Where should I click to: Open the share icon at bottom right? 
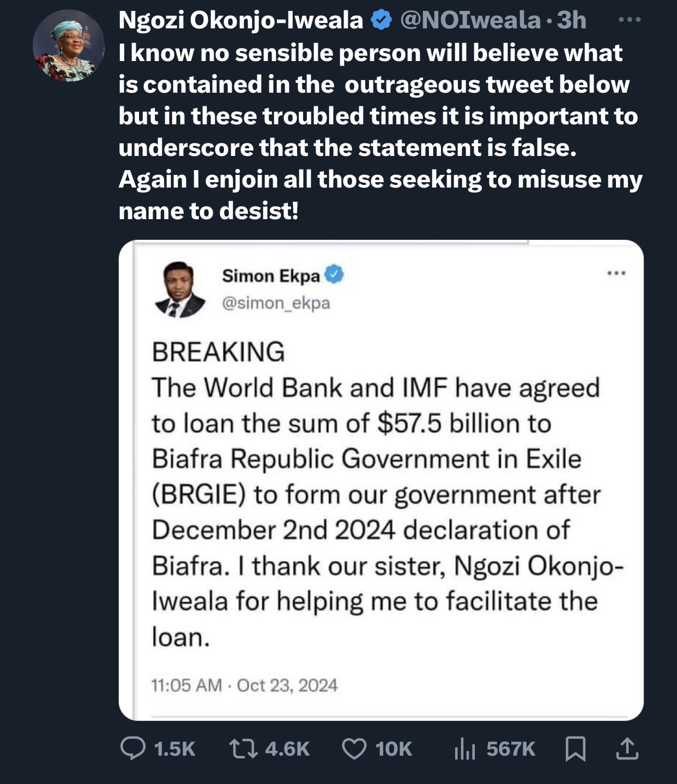coord(626,750)
